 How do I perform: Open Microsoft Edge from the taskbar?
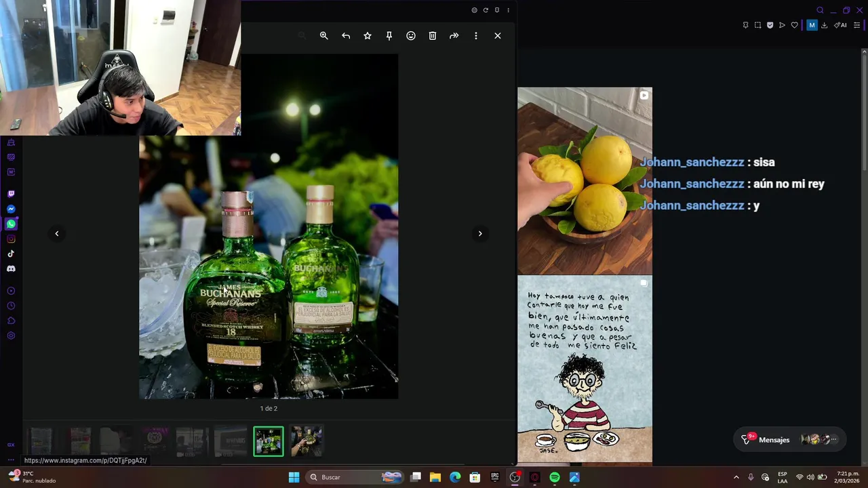455,477
